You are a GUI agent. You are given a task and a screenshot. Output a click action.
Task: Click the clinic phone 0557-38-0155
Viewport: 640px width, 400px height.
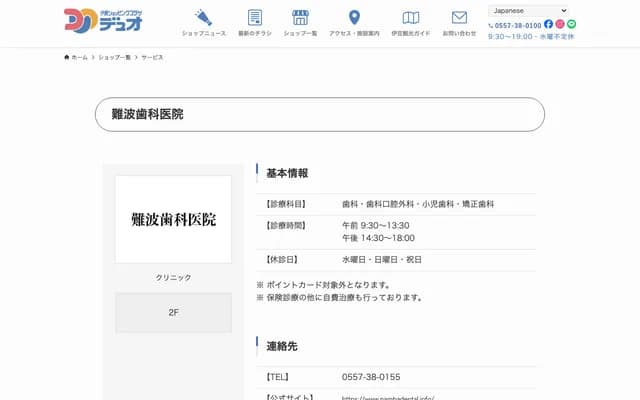click(371, 377)
